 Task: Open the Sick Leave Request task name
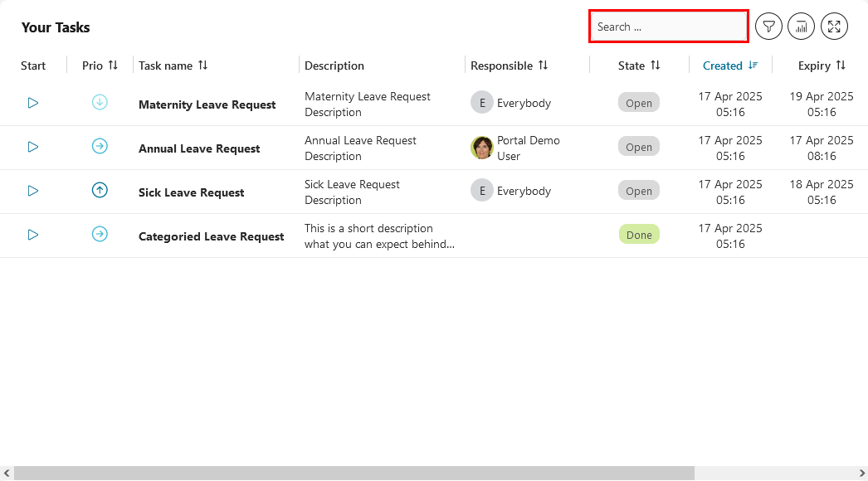192,192
